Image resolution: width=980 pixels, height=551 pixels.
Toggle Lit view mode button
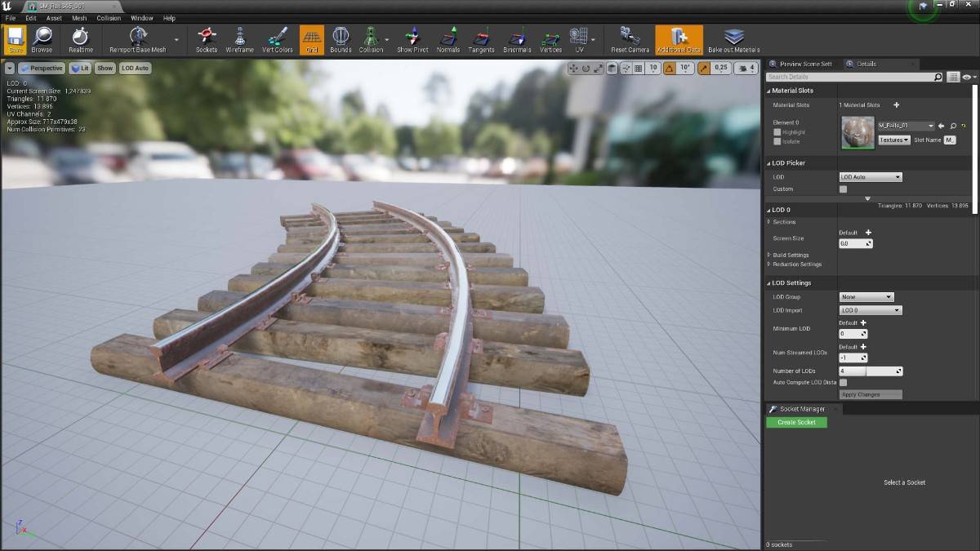80,69
